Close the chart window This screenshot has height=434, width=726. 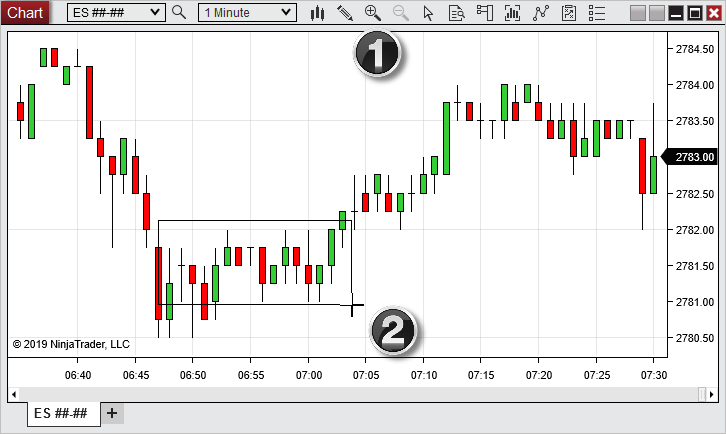713,13
